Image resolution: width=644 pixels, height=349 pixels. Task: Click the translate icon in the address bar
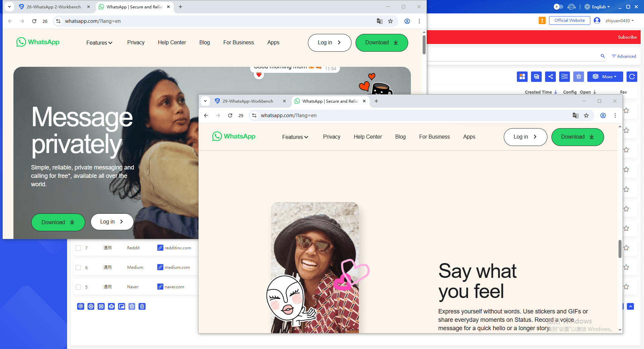(576, 115)
